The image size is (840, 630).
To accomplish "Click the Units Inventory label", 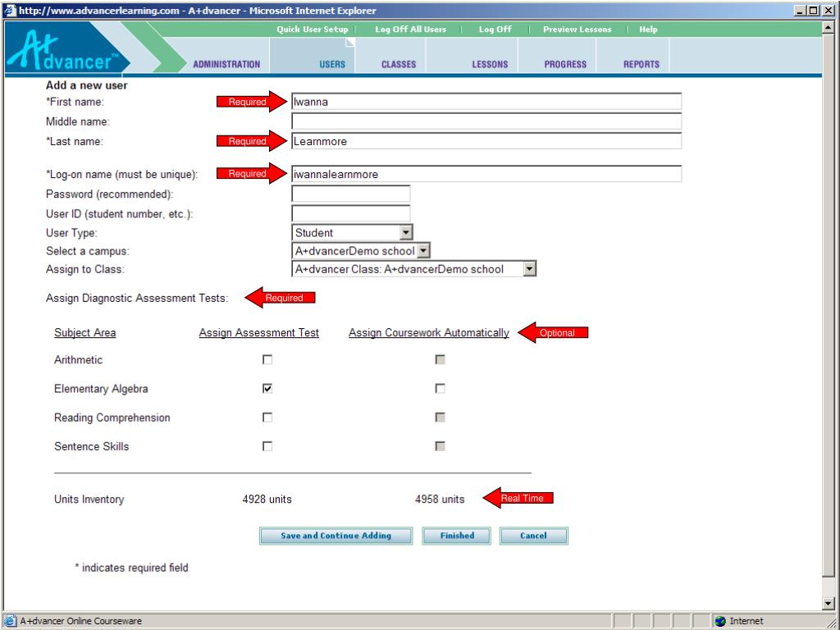I will point(89,500).
